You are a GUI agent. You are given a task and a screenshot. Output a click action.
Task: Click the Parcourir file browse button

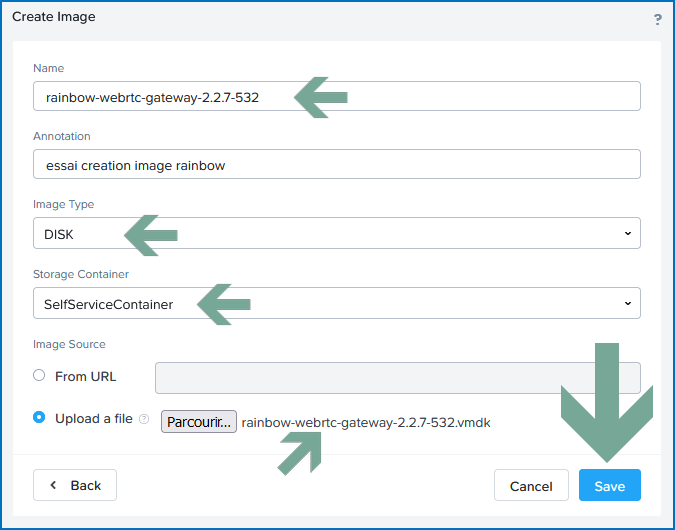point(199,422)
